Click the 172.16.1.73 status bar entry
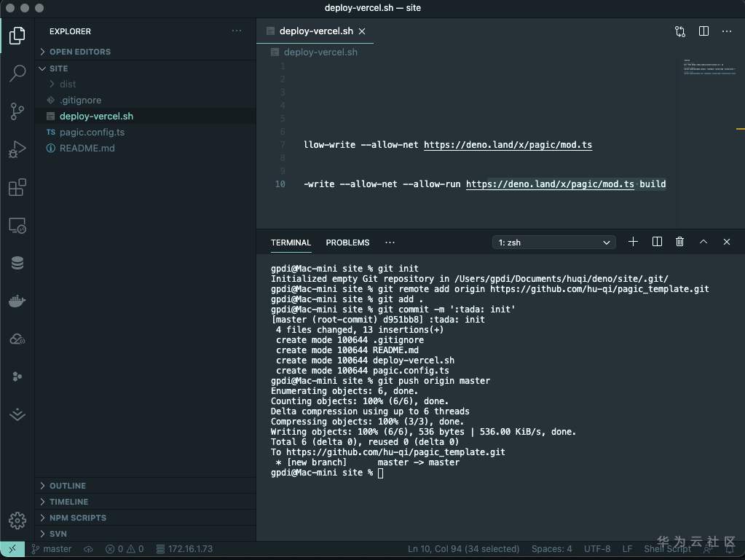 [x=184, y=548]
